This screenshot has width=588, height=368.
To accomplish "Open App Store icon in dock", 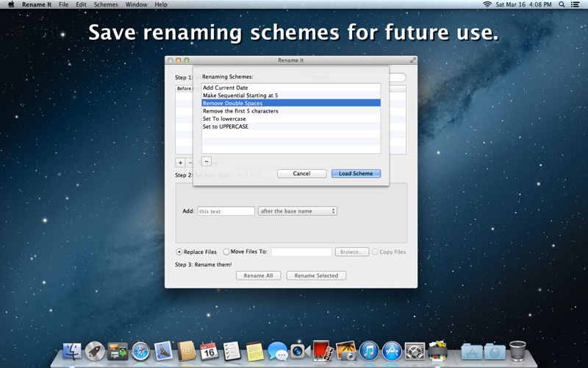I will (x=392, y=352).
